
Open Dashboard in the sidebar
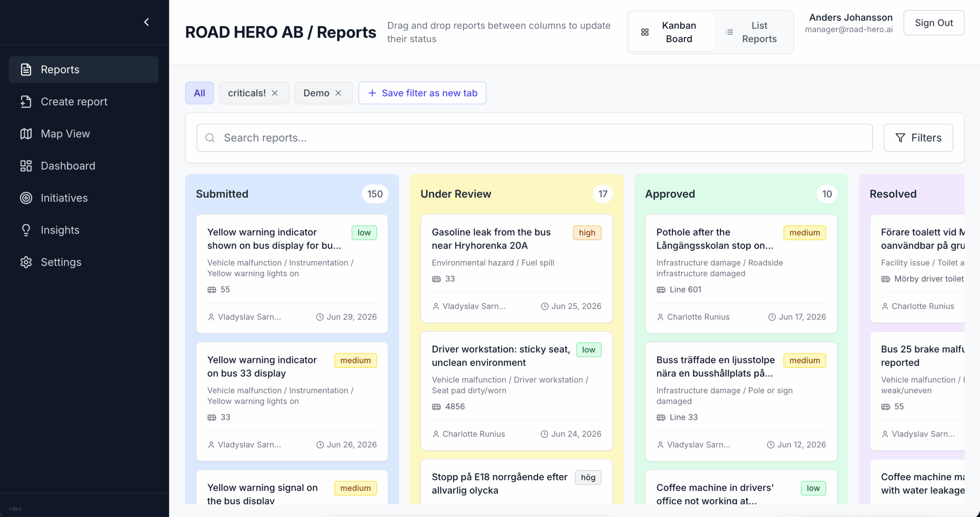point(83,166)
